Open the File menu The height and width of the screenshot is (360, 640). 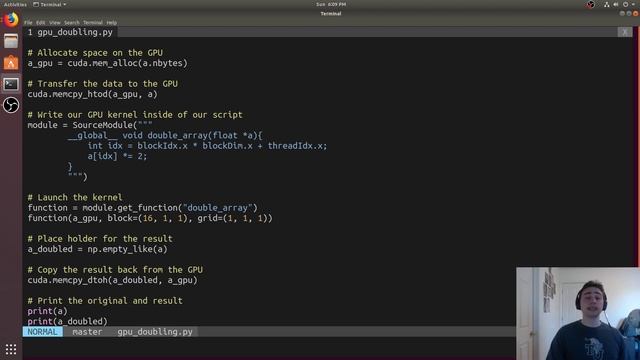pos(28,23)
